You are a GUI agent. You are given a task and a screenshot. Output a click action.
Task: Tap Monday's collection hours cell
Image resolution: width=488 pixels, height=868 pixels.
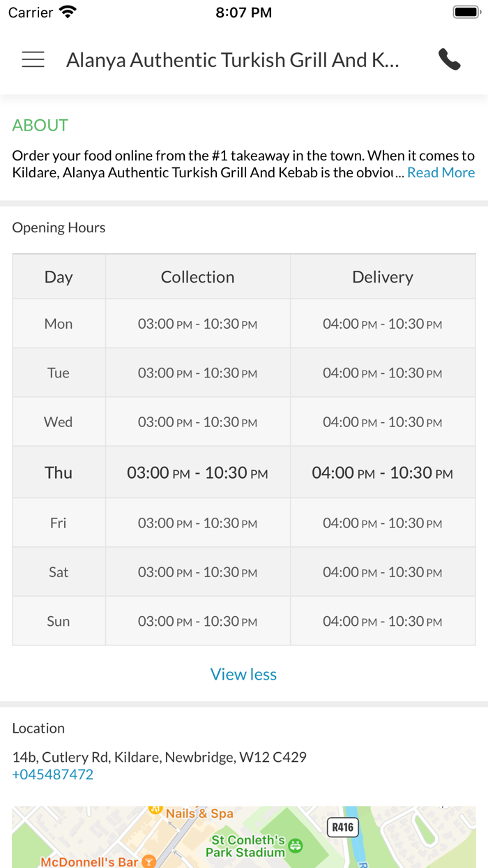(197, 324)
